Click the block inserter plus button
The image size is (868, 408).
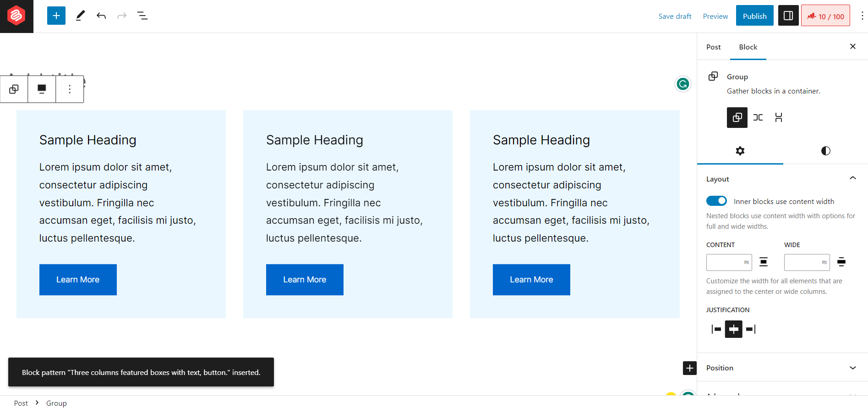[x=56, y=16]
